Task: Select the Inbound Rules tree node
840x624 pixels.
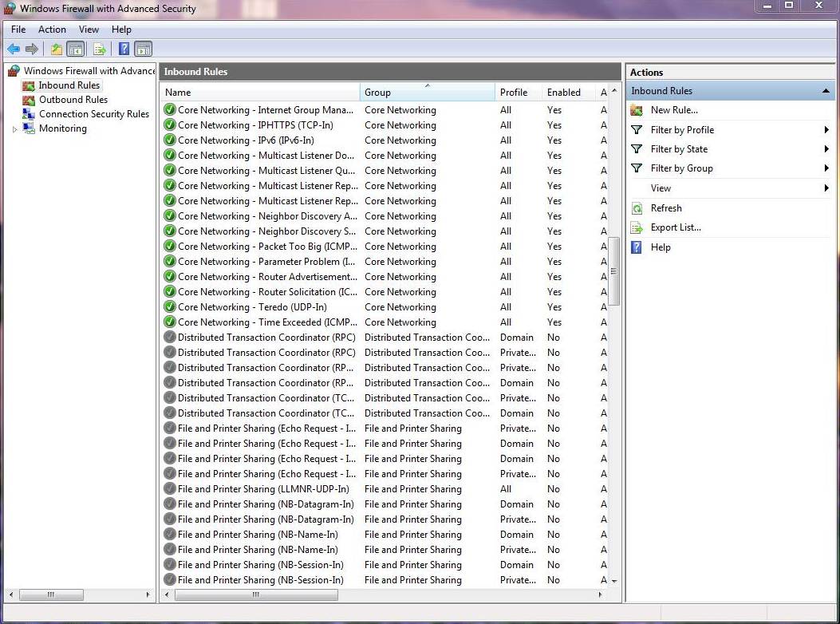Action: (x=69, y=85)
